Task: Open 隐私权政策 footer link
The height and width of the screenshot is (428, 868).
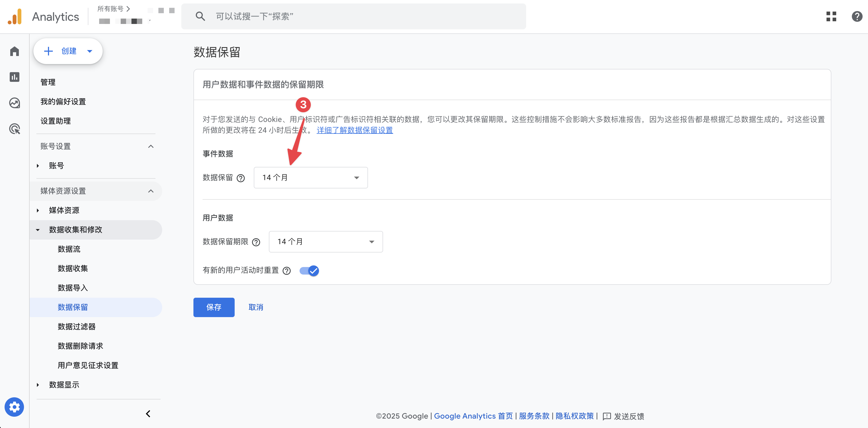Action: pyautogui.click(x=575, y=416)
